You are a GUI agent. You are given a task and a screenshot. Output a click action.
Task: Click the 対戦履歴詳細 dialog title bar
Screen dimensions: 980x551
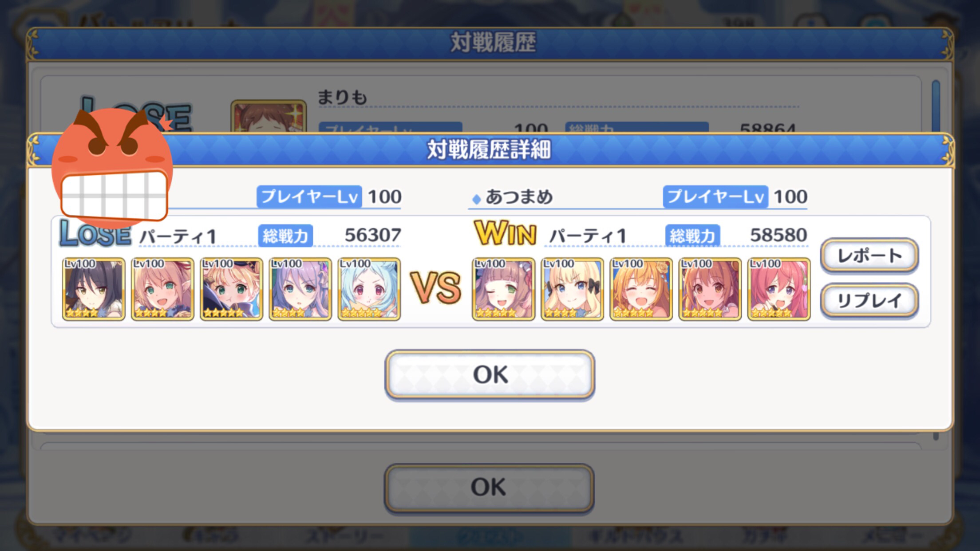pos(490,150)
